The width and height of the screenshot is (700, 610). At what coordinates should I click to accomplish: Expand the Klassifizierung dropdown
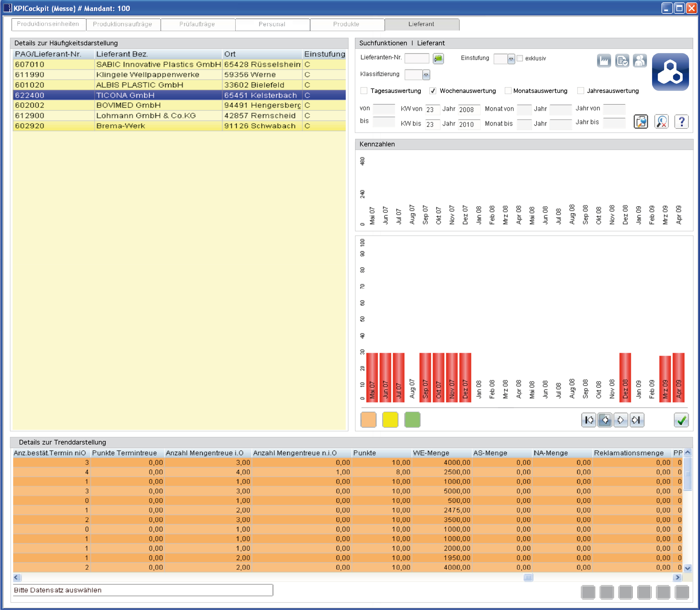426,75
